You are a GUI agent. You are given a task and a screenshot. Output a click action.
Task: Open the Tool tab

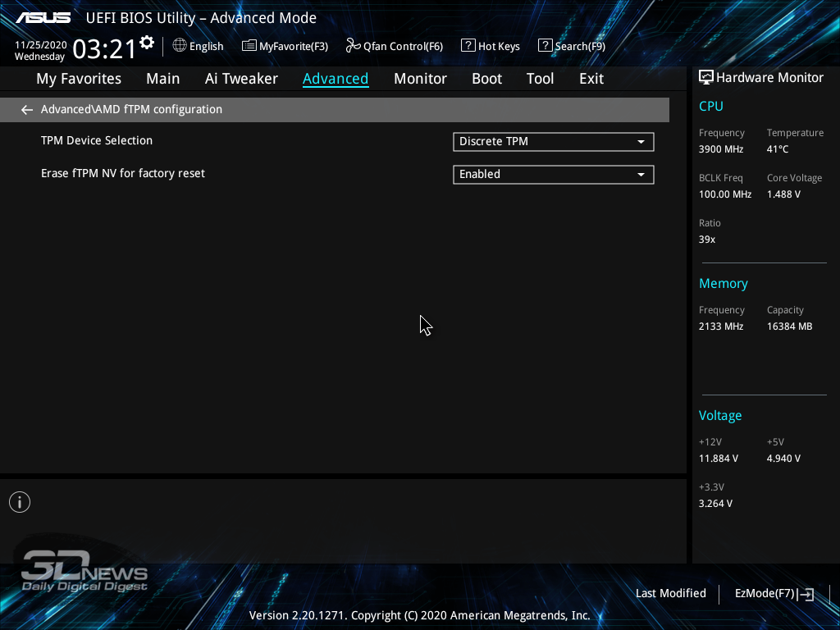pyautogui.click(x=540, y=79)
